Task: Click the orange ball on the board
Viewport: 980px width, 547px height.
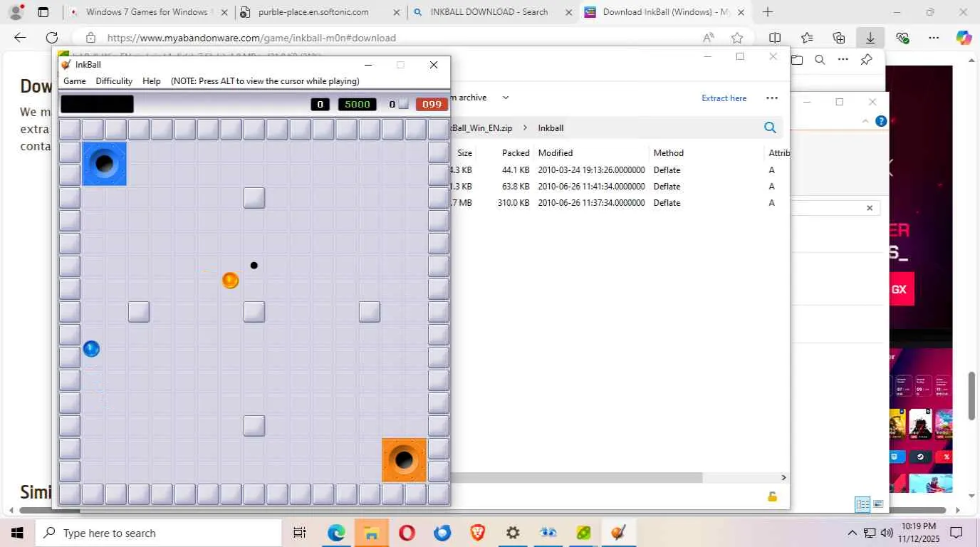Action: [230, 281]
